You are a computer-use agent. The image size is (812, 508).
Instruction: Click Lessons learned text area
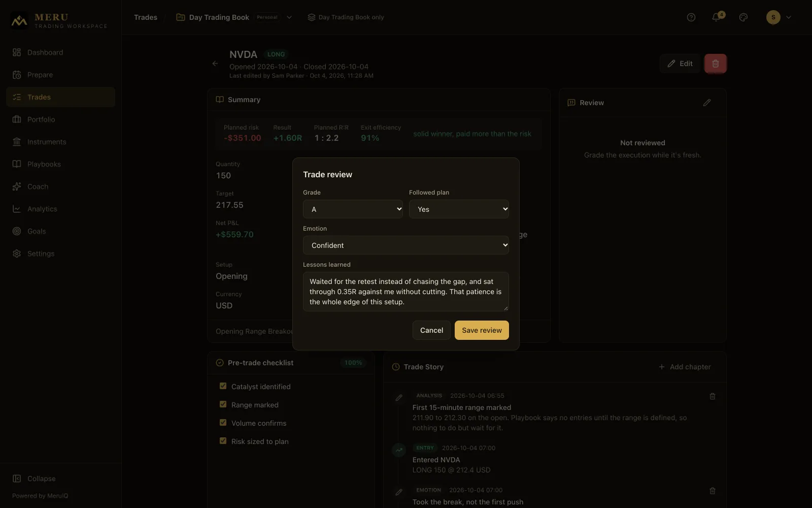point(406,292)
